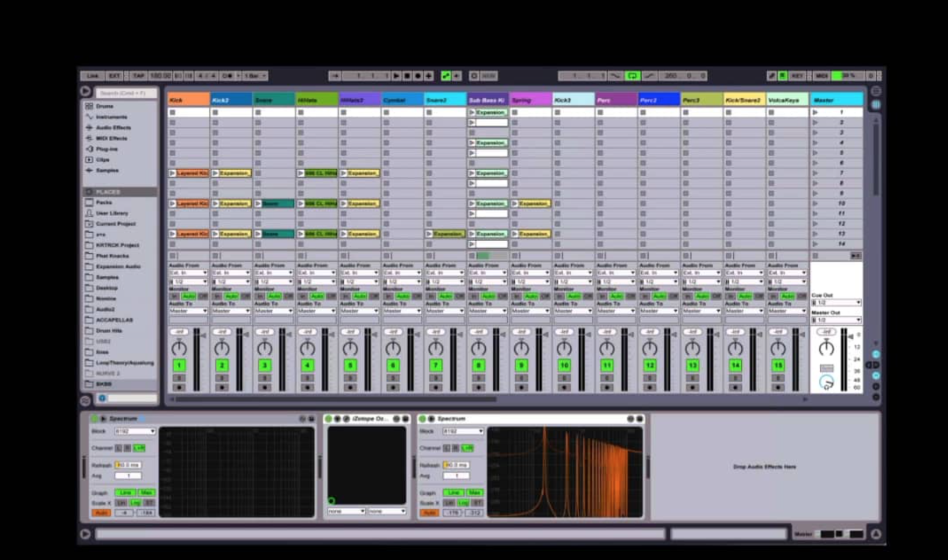Toggle the KEY map mode button

pos(797,76)
